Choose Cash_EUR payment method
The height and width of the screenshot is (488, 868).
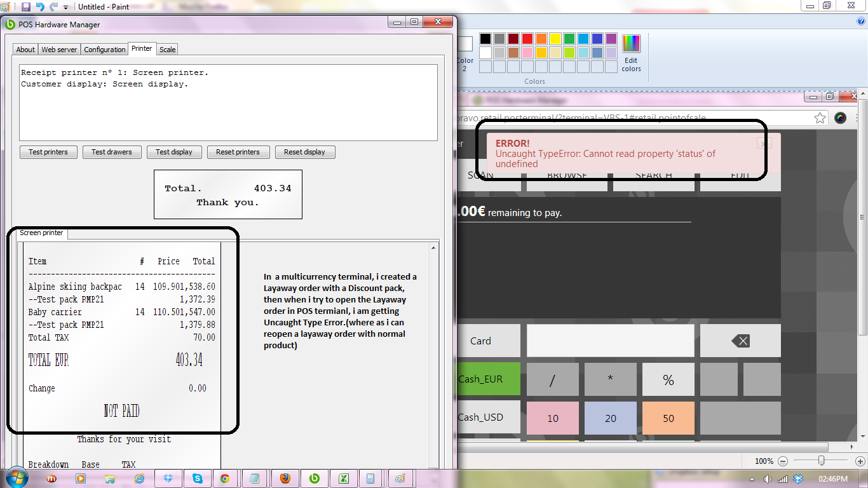coord(481,379)
